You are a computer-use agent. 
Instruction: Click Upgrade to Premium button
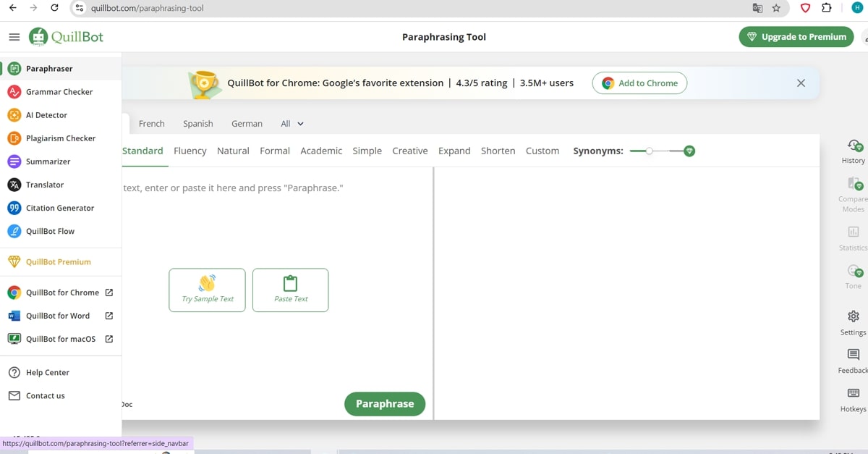[x=796, y=37]
